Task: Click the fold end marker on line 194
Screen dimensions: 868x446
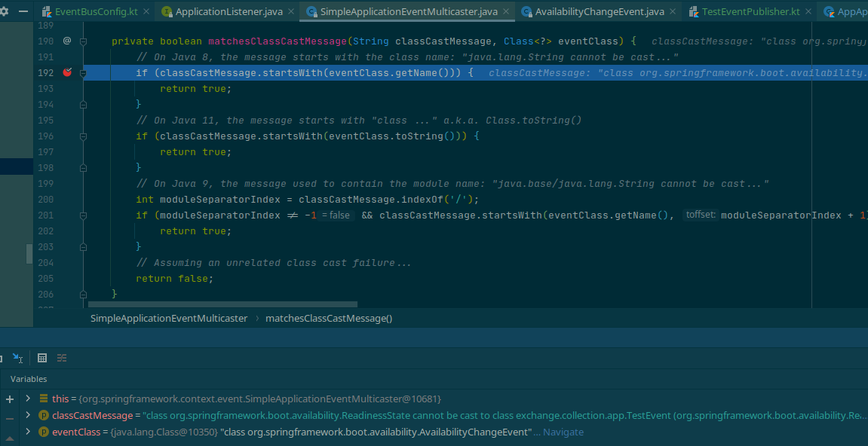Action: coord(83,104)
